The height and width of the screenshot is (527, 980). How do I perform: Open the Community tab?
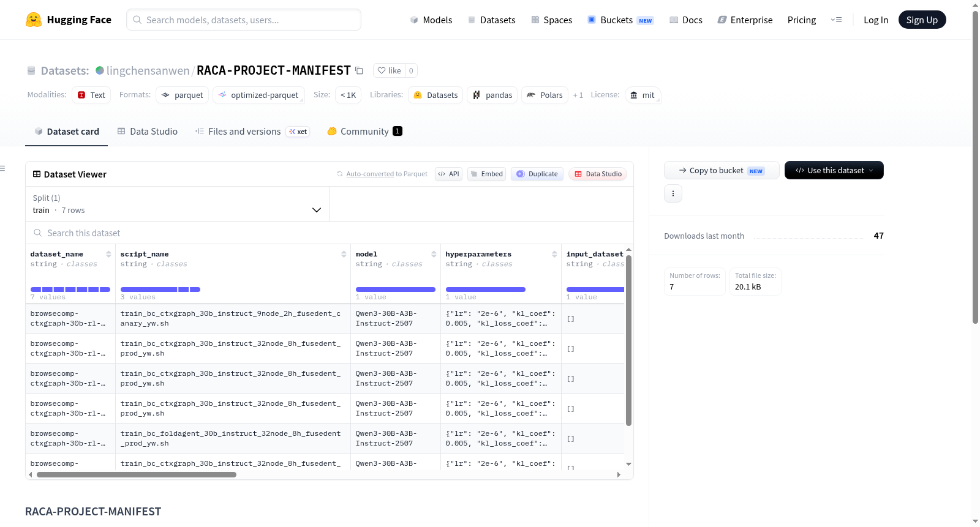pos(365,132)
